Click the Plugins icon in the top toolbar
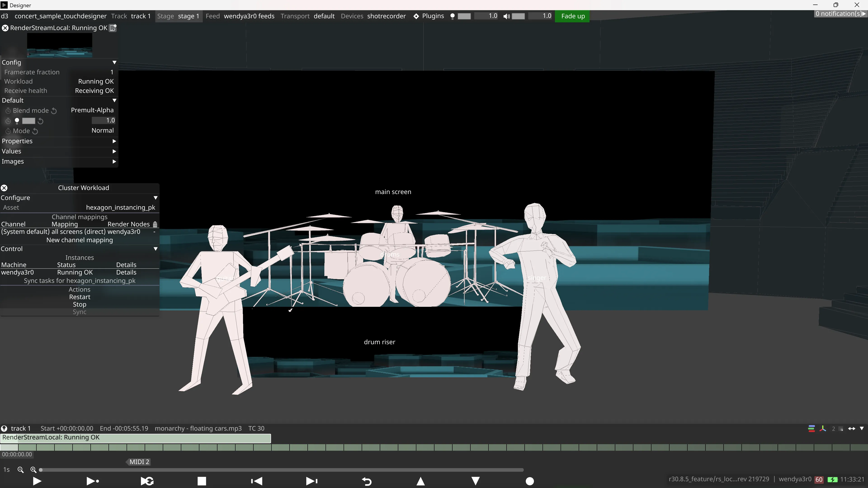The height and width of the screenshot is (488, 868). point(416,16)
